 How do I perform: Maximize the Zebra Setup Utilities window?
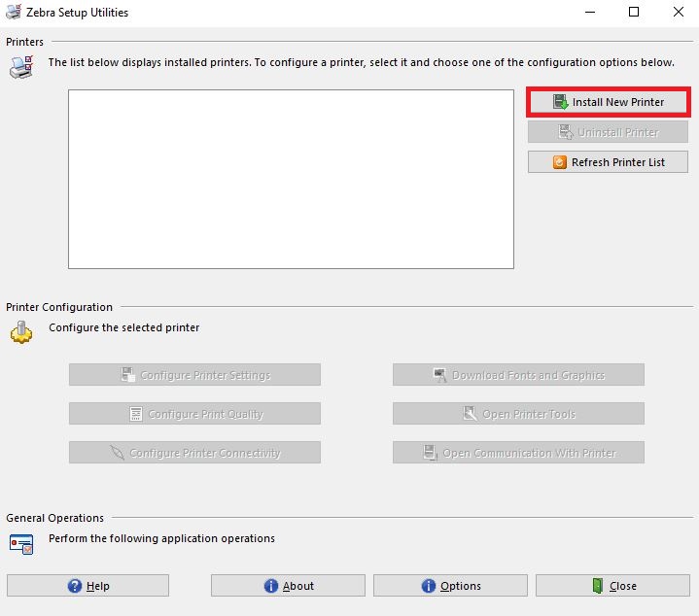(634, 12)
